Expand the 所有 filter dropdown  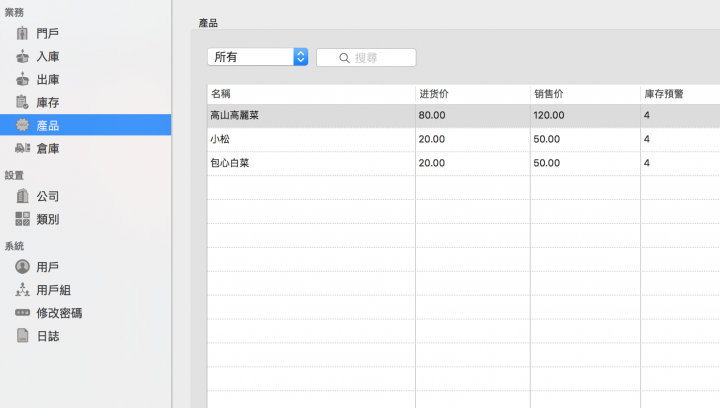[258, 57]
